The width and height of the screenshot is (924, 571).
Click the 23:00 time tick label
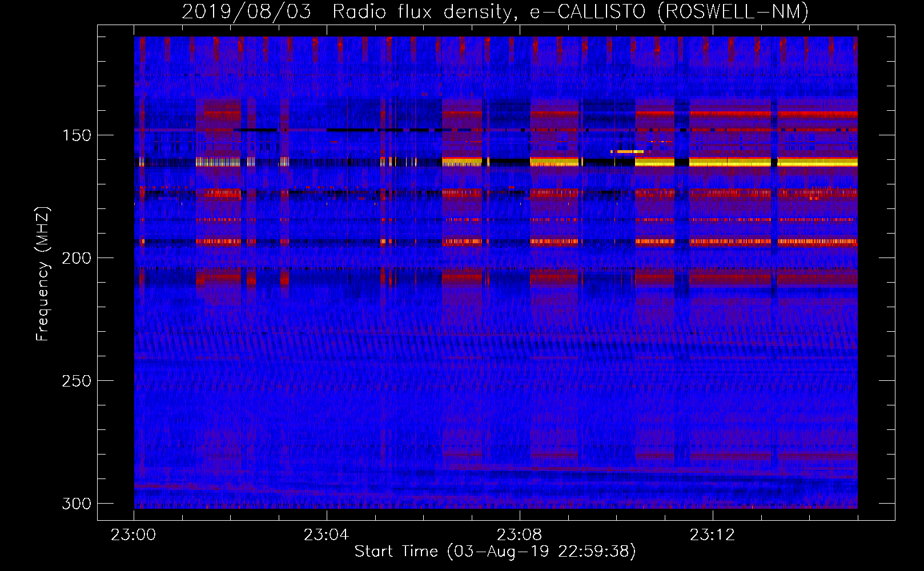pyautogui.click(x=134, y=535)
